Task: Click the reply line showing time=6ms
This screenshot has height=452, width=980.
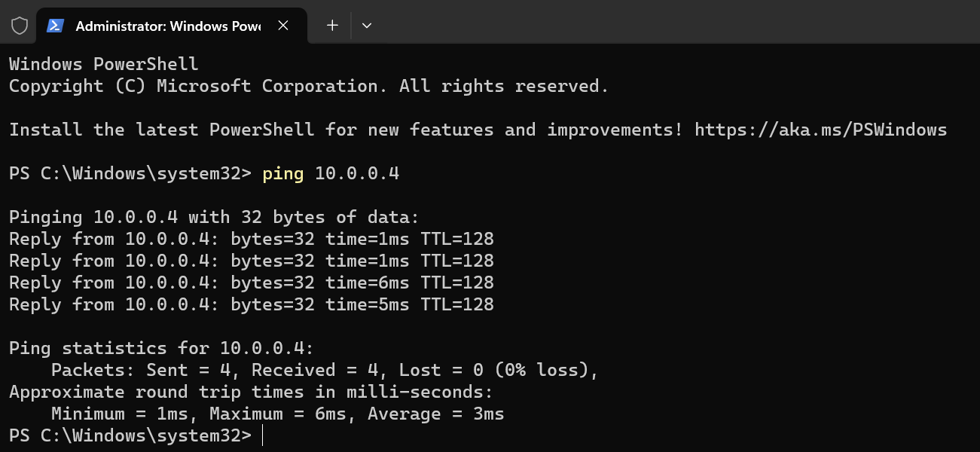Action: pyautogui.click(x=252, y=282)
